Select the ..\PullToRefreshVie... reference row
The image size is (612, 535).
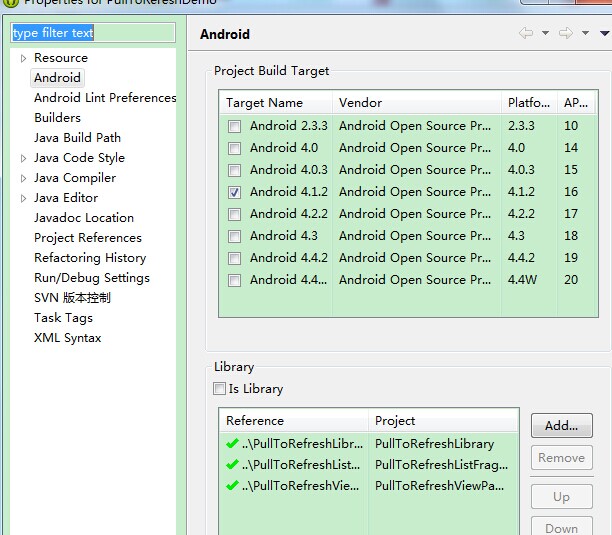click(369, 486)
